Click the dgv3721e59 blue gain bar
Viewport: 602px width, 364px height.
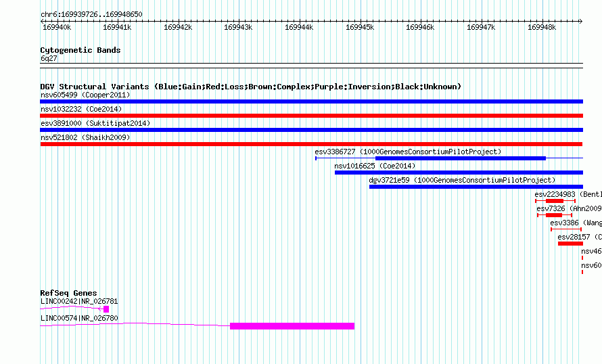pyautogui.click(x=476, y=187)
